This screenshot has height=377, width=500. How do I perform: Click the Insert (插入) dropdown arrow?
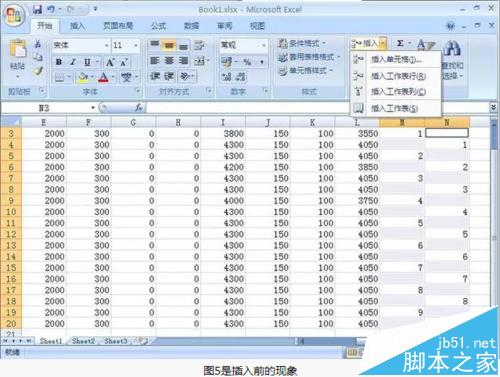(x=383, y=43)
